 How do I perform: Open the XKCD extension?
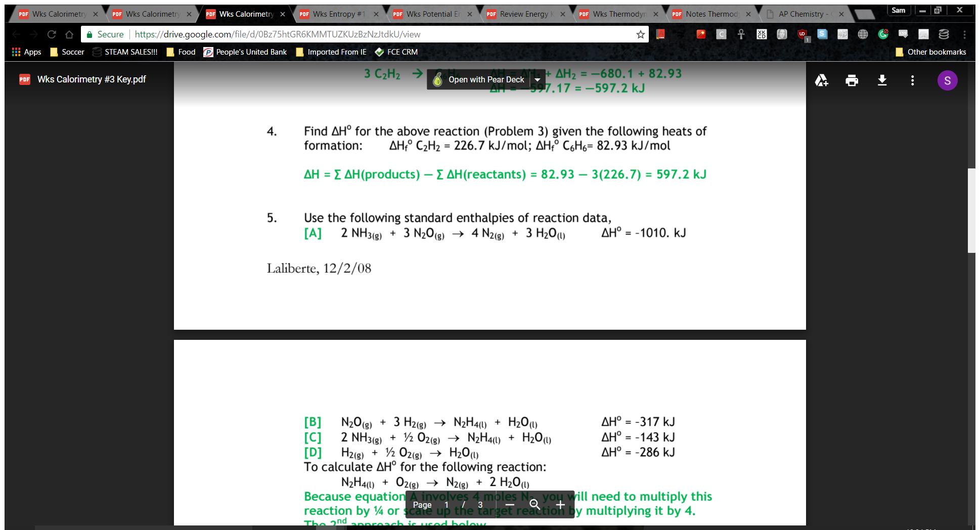[x=762, y=34]
